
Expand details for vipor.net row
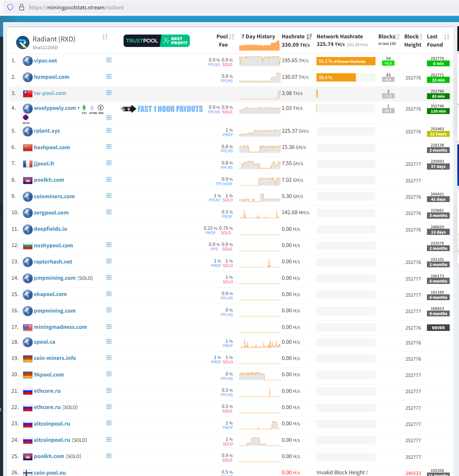pos(109,60)
